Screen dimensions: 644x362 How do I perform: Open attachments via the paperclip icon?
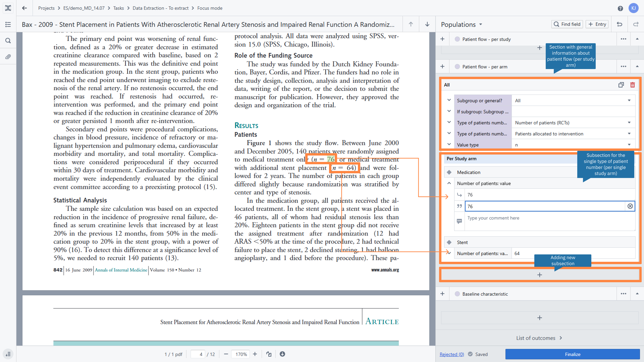pyautogui.click(x=8, y=57)
